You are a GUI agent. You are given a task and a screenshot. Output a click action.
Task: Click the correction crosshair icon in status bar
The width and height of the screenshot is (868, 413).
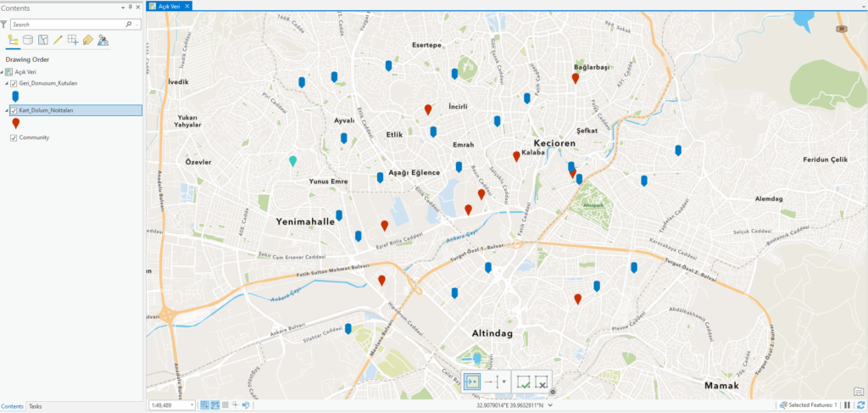236,405
